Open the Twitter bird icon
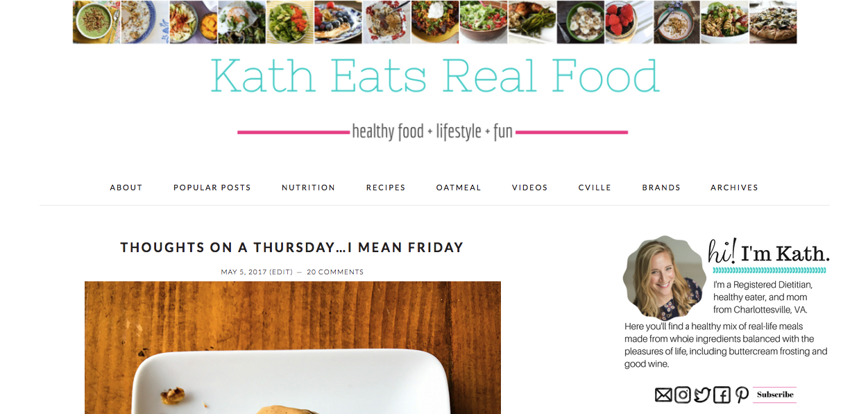868x414 pixels. 702,395
